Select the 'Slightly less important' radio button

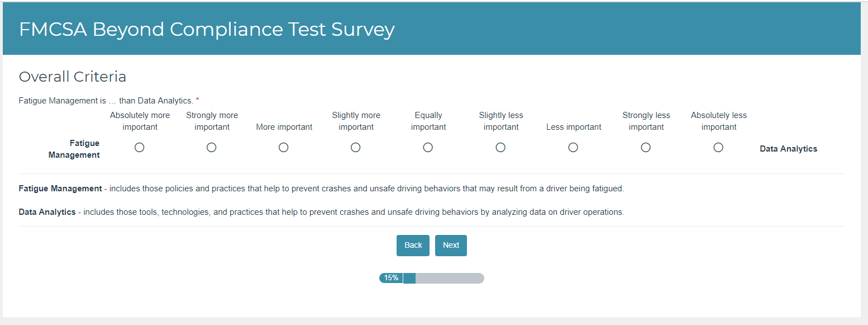coord(500,148)
